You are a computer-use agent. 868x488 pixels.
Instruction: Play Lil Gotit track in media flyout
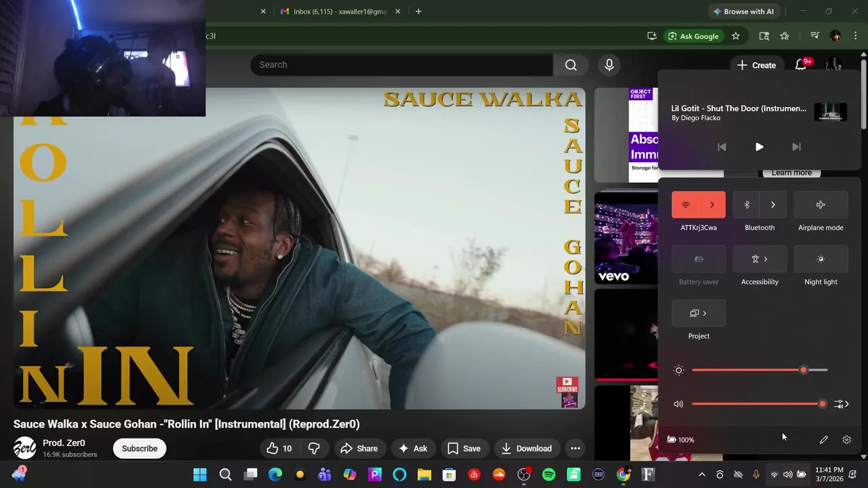759,147
